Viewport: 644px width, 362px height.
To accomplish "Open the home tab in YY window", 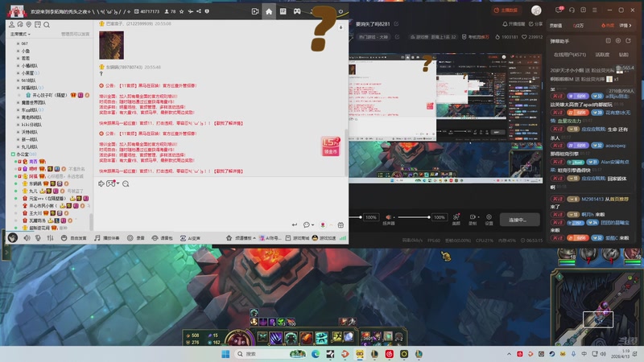I will tap(269, 11).
